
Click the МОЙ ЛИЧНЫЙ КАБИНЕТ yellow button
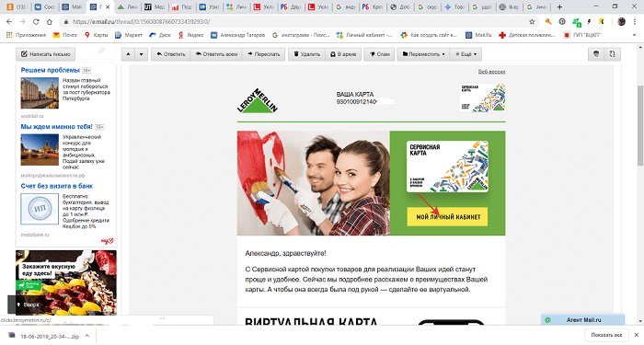447,216
